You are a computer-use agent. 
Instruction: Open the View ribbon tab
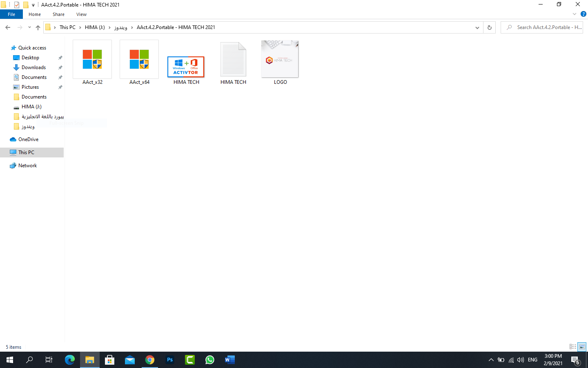[x=81, y=14]
